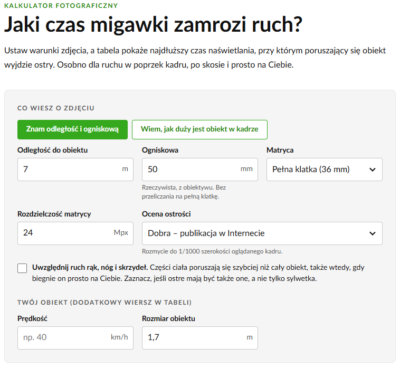Focus the "Prędkość" km/h input field
The width and height of the screenshot is (400, 367).
[x=75, y=338]
